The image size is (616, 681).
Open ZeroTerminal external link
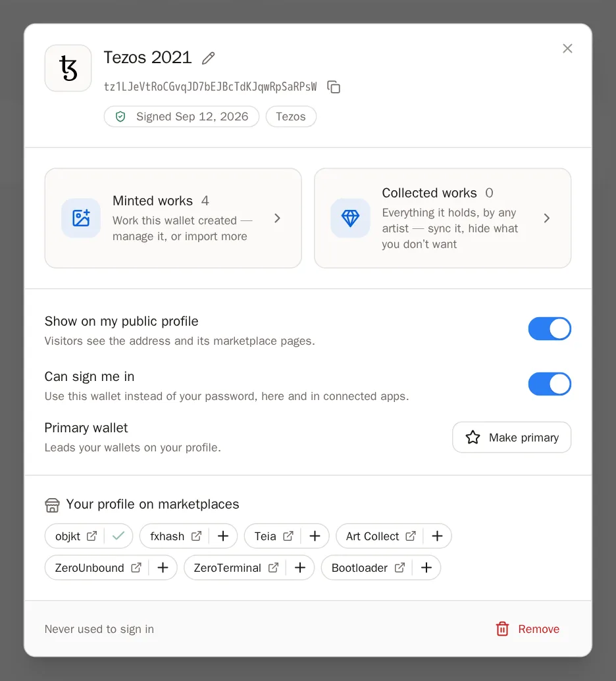pyautogui.click(x=273, y=568)
